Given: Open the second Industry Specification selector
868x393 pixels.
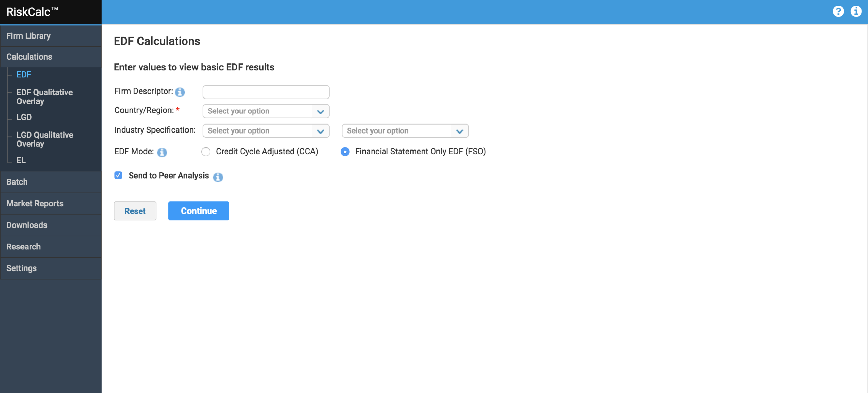Looking at the screenshot, I should (x=405, y=131).
